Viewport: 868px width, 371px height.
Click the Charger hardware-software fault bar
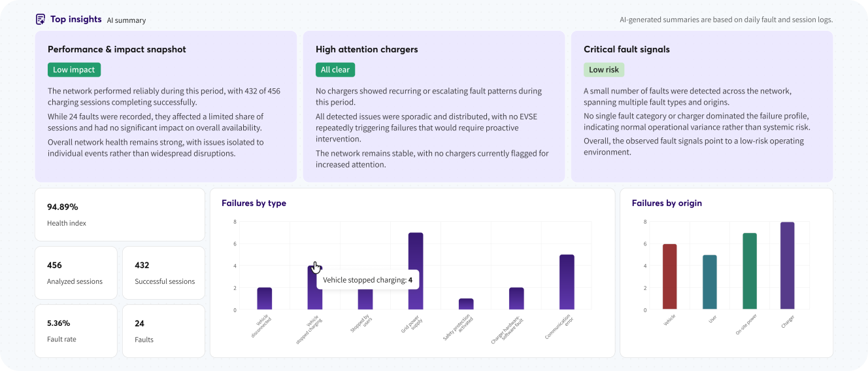[x=516, y=298]
